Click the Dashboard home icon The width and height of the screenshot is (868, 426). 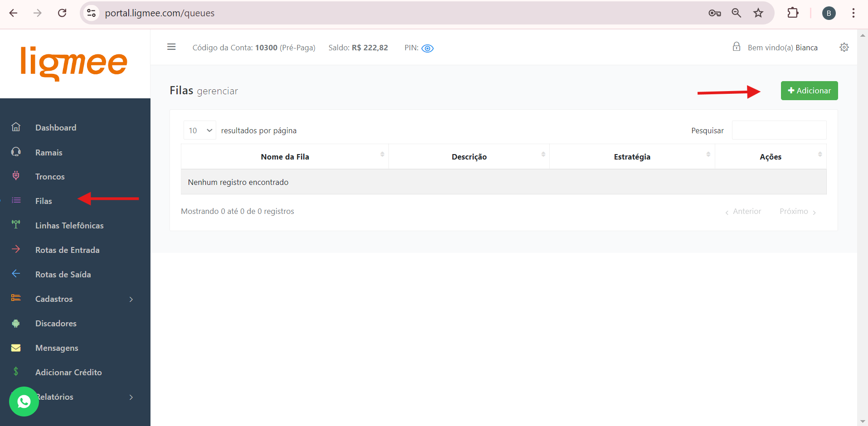(16, 127)
